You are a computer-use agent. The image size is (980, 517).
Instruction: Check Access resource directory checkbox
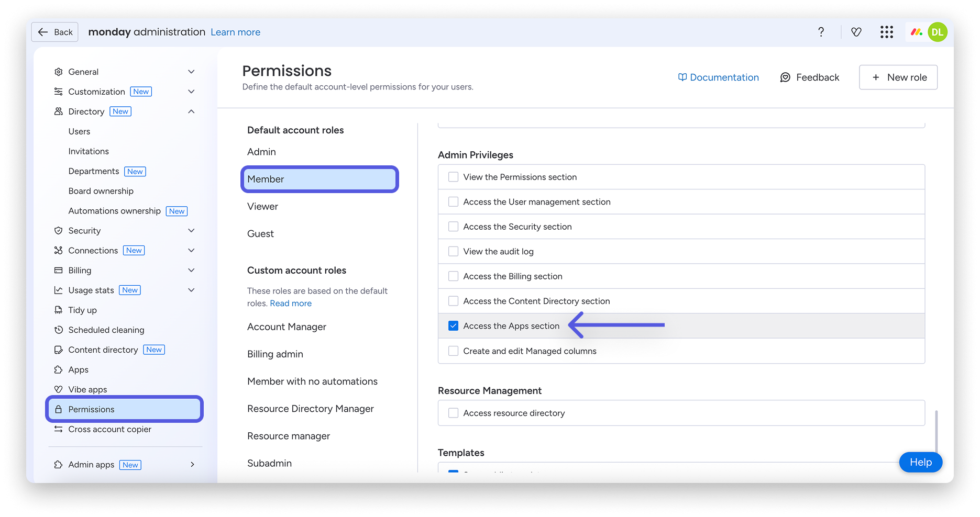454,413
